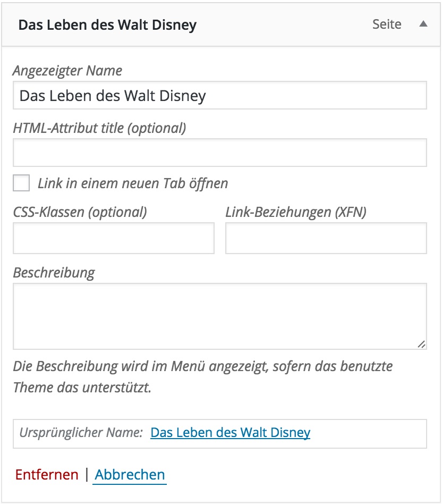Click the Abbrechen link
The height and width of the screenshot is (504, 442).
coord(130,474)
